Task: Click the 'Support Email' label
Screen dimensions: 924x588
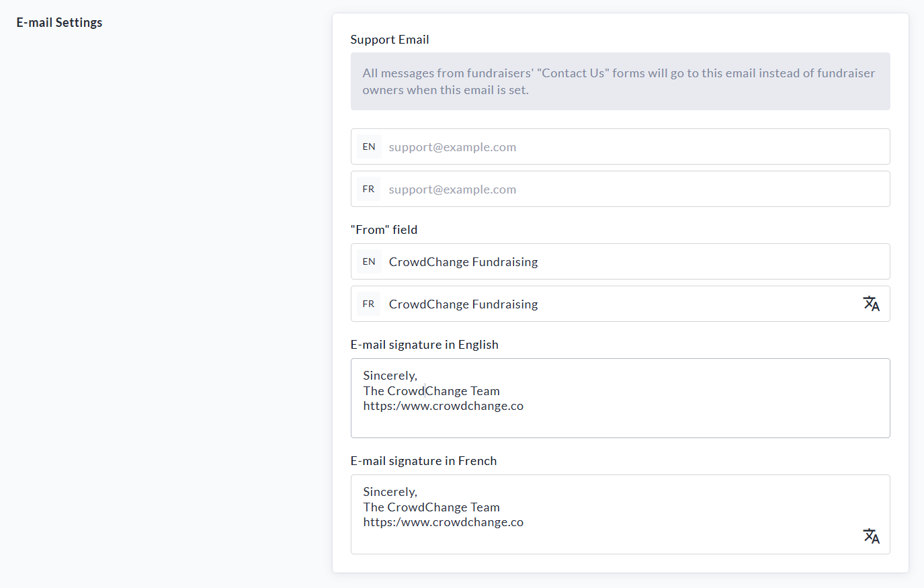Action: point(390,40)
